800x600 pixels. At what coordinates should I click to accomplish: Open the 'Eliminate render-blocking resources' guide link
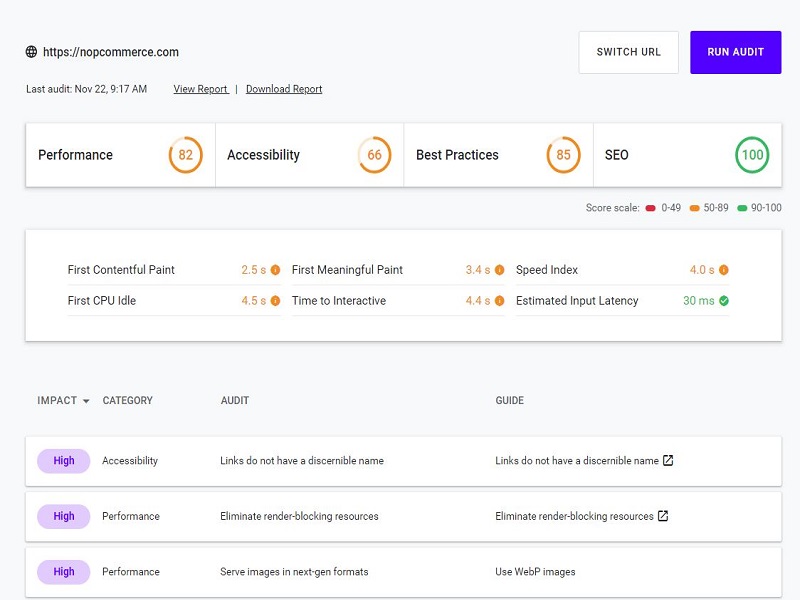click(574, 516)
